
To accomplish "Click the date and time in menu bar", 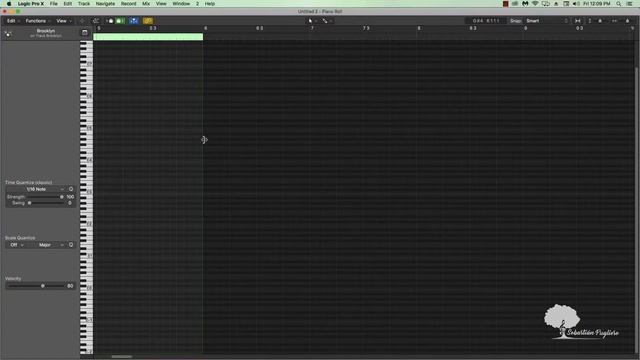I will 596,4.
